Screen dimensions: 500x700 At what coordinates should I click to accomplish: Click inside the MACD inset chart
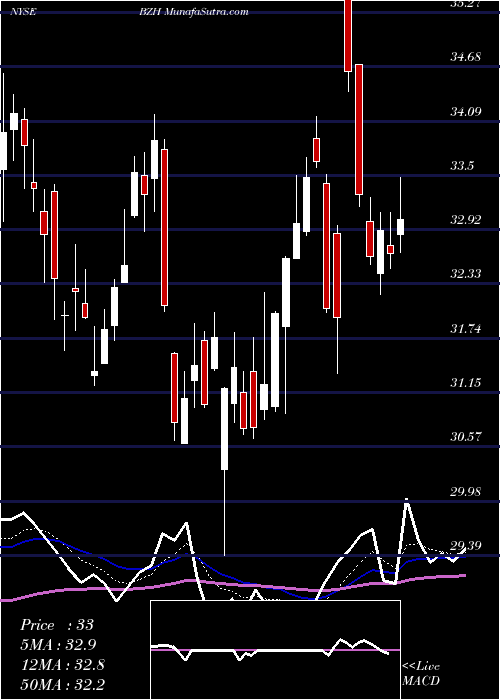[275, 650]
